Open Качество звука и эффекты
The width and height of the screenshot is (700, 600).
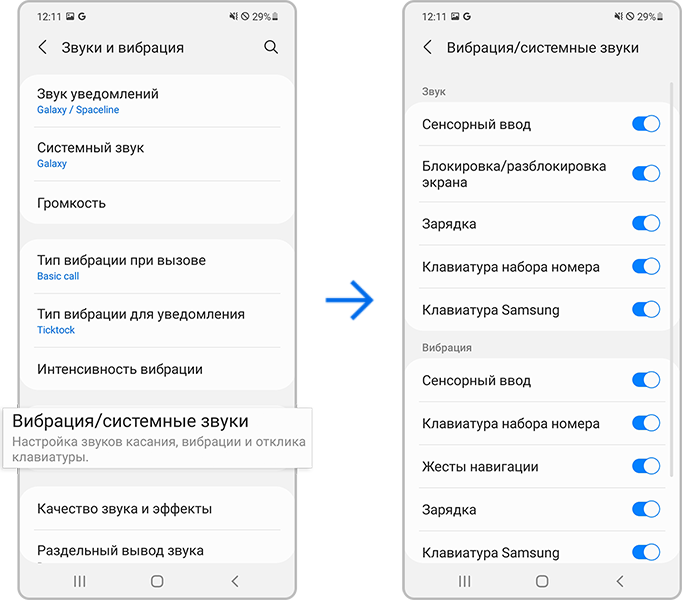tap(157, 508)
